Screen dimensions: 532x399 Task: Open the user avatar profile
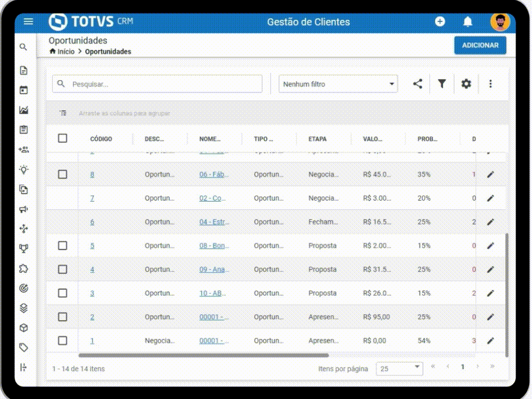(500, 22)
